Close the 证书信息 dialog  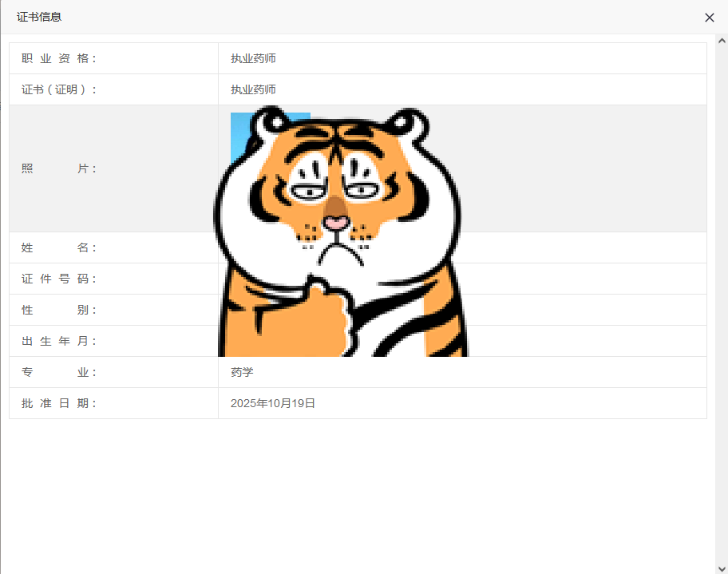[709, 18]
